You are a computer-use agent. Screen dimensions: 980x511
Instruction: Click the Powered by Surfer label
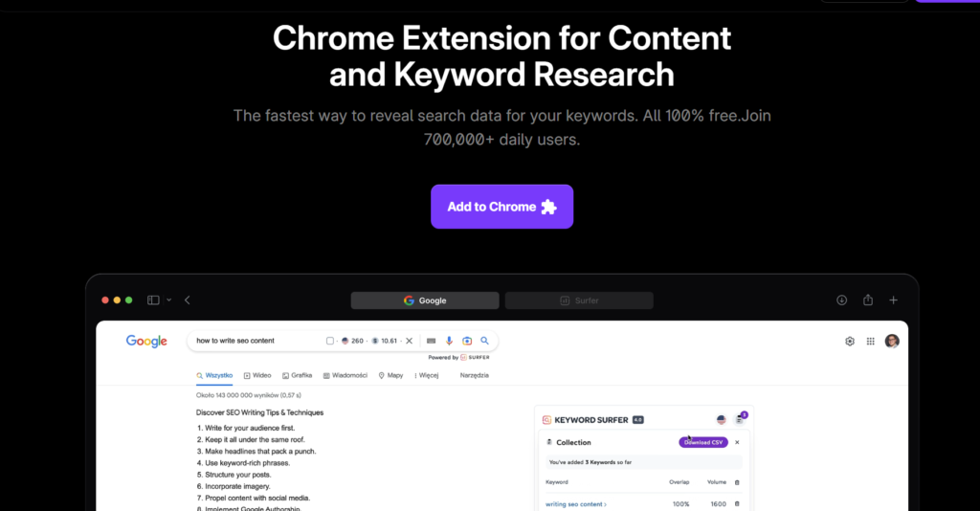(x=458, y=357)
